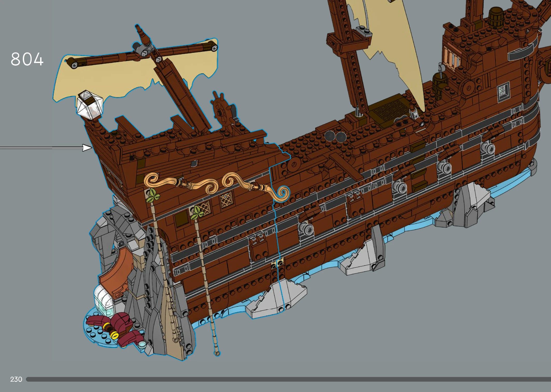The image size is (551, 392).
Task: Click the two black cannonballs on deck
Action: pos(335,136)
